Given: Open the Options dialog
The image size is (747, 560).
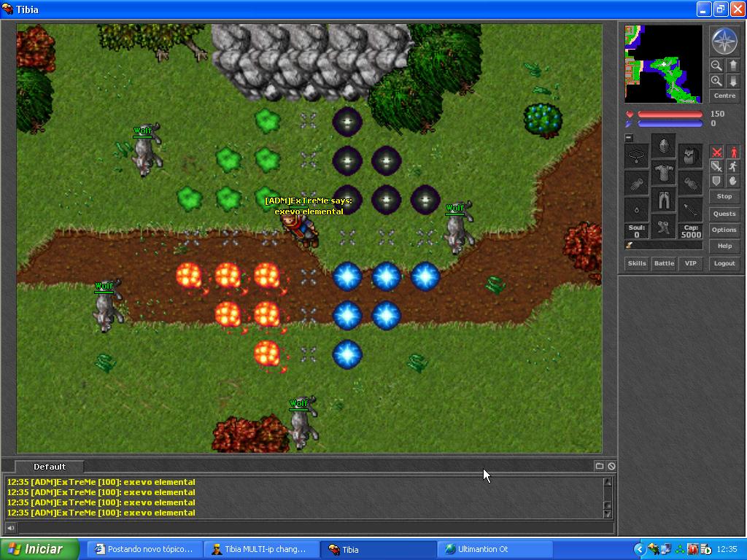Looking at the screenshot, I should 724,230.
